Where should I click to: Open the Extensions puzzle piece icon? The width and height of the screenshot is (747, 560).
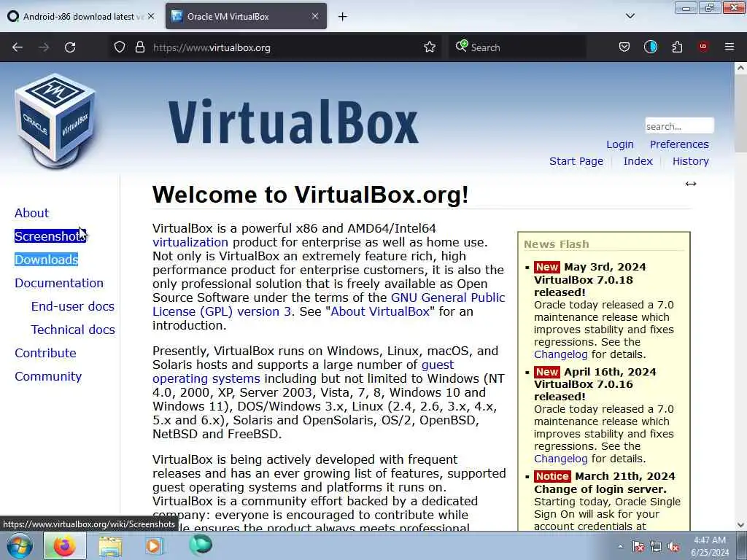677,47
